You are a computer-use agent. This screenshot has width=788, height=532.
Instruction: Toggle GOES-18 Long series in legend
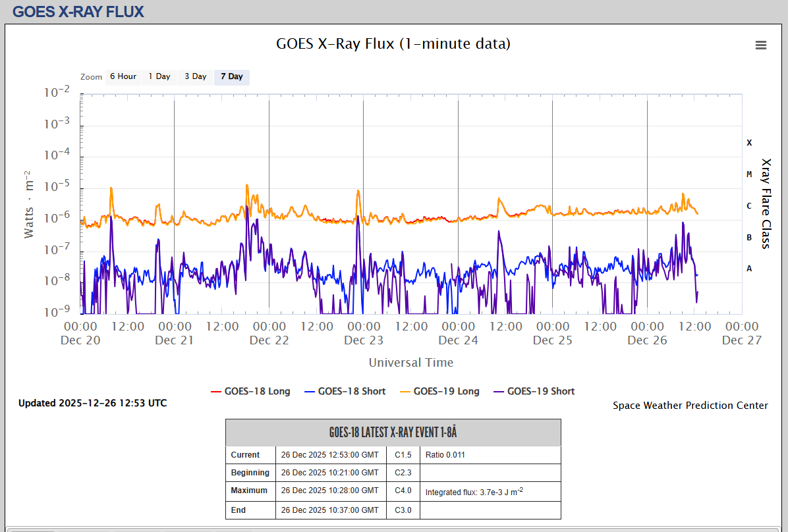coord(250,391)
